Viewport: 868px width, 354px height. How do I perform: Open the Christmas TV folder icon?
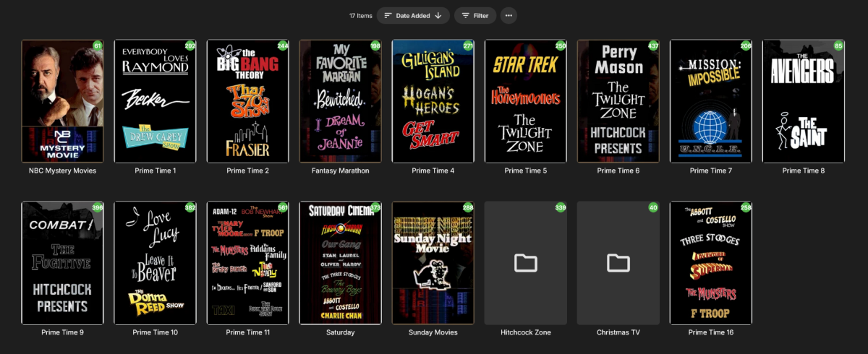click(618, 263)
